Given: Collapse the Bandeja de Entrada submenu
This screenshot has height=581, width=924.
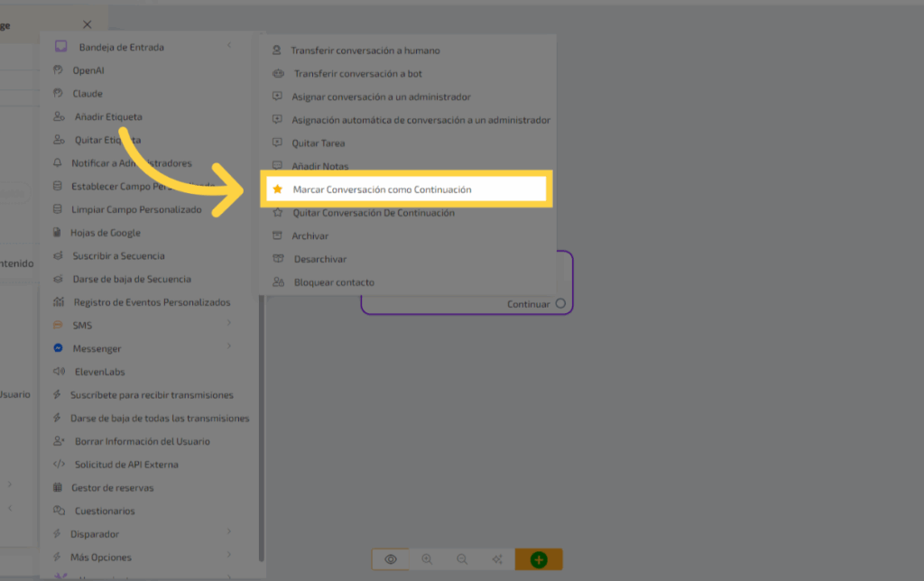Looking at the screenshot, I should (x=229, y=46).
